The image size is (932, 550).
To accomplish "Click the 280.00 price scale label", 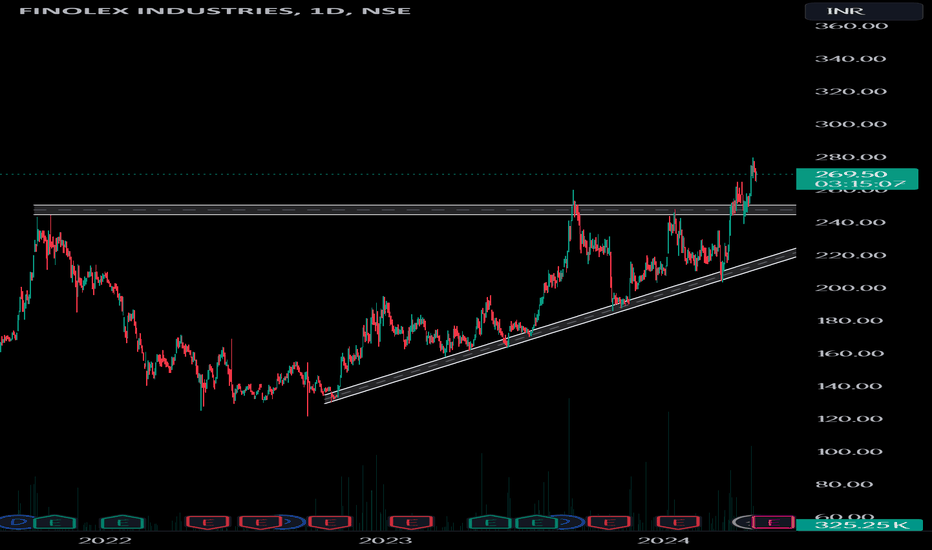I will point(851,157).
